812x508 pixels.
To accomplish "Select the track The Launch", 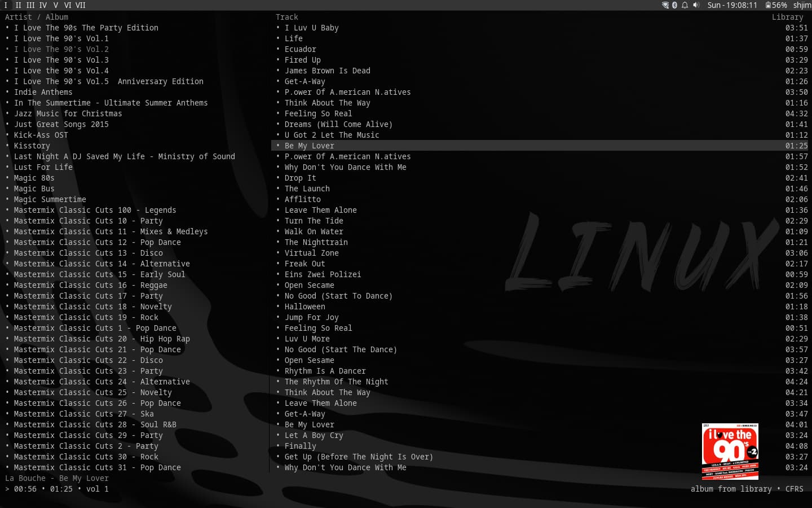I will pyautogui.click(x=307, y=189).
